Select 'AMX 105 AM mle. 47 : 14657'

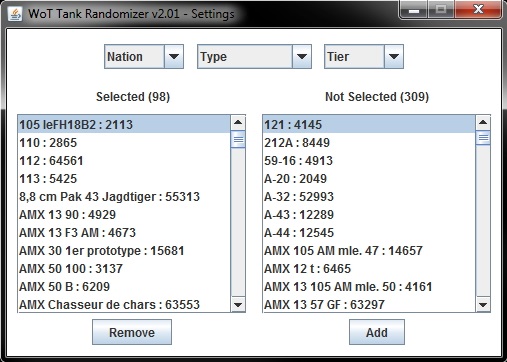click(369, 251)
